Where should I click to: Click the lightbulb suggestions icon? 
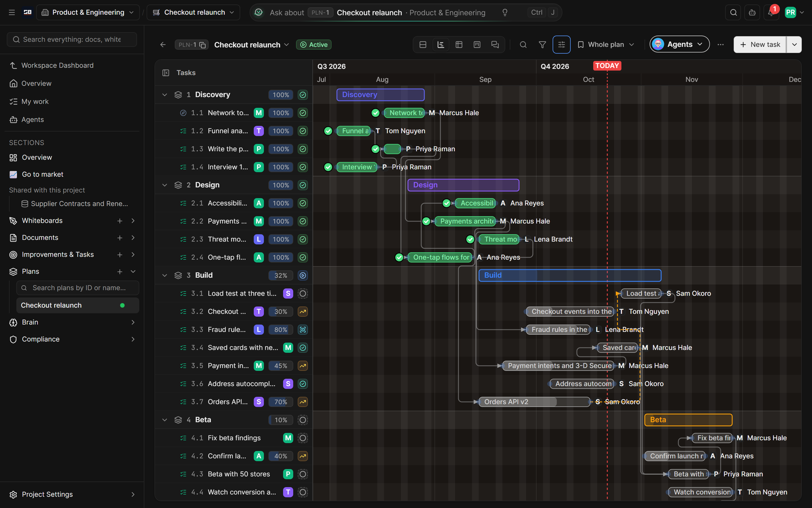pos(505,12)
